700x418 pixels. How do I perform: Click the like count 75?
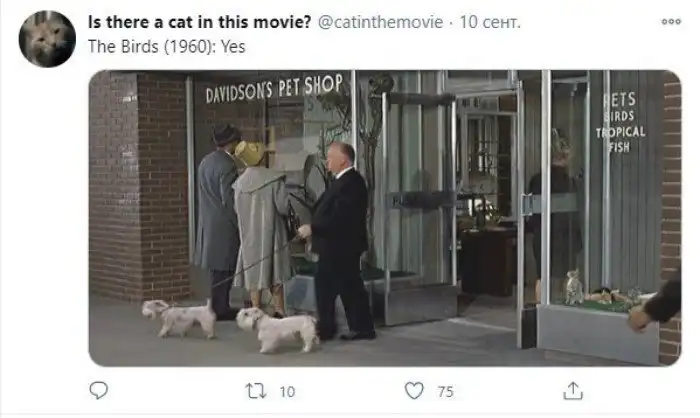[445, 392]
